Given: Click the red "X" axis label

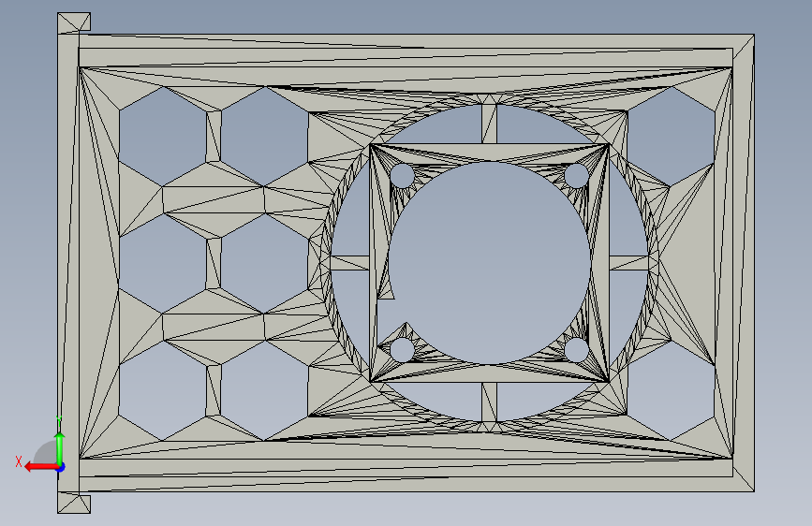Looking at the screenshot, I should point(19,461).
